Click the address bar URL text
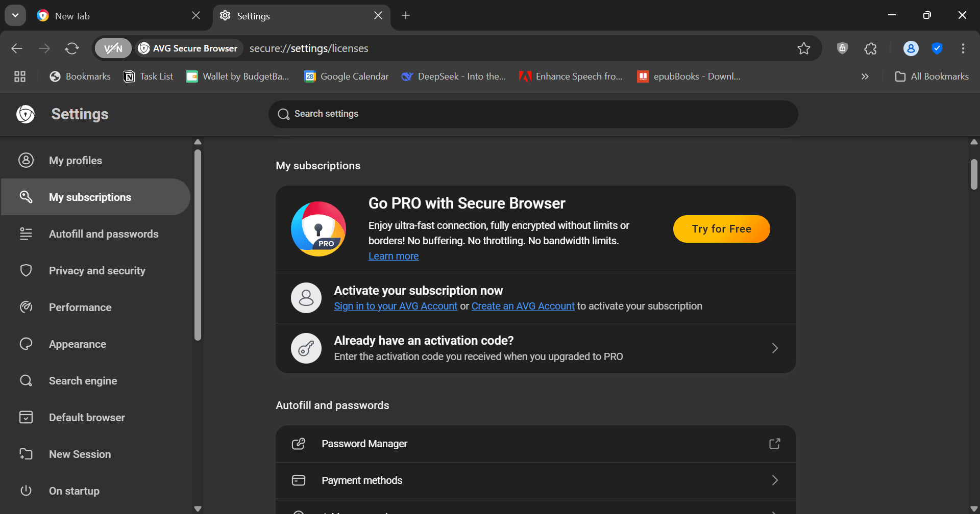The width and height of the screenshot is (980, 514). click(x=309, y=48)
